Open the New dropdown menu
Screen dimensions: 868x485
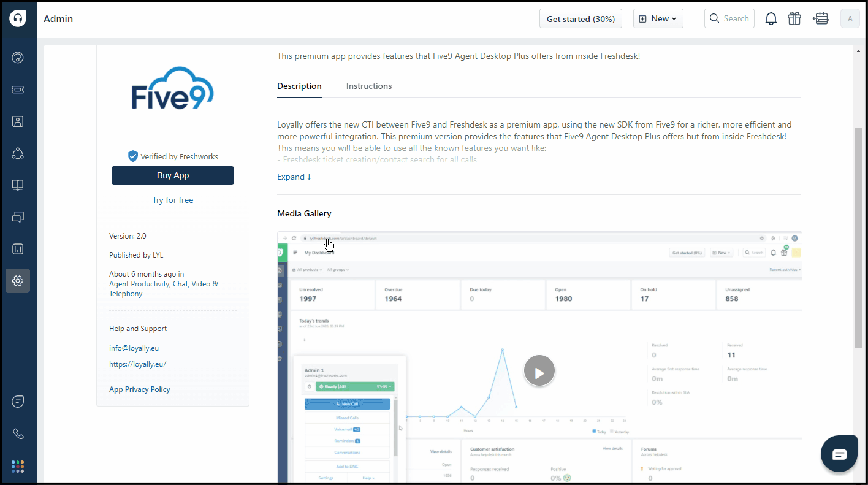click(x=658, y=18)
